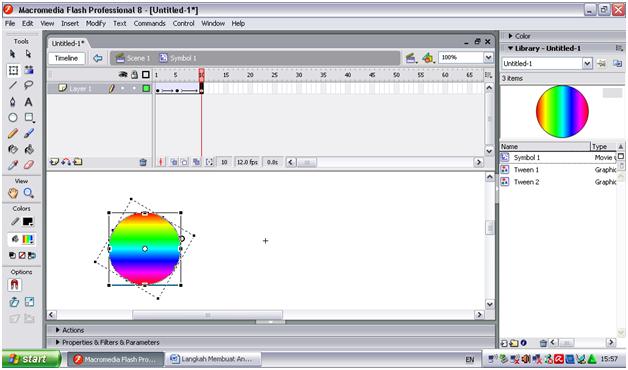Open the stroke color black swatch
This screenshot has height=370, width=628.
28,222
